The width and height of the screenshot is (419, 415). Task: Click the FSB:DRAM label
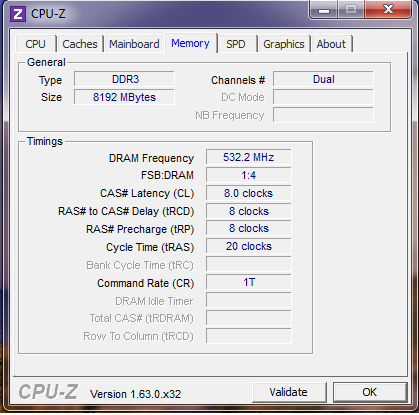point(167,175)
